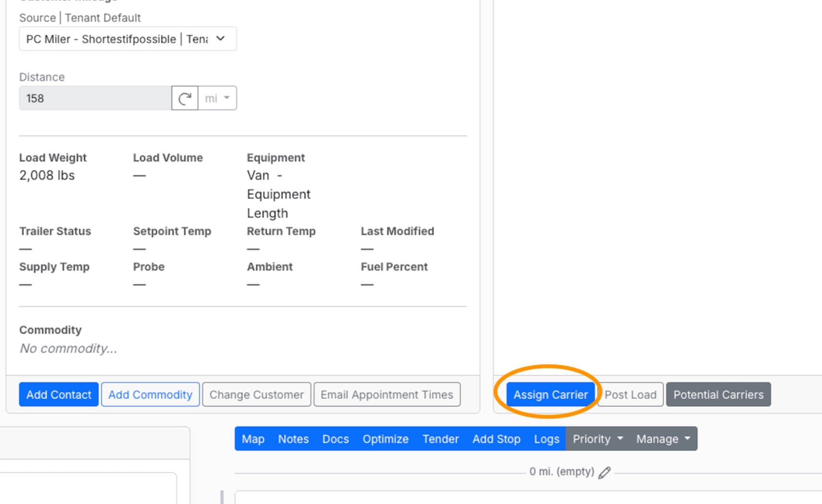Open the Docs tab
822x504 pixels.
(335, 439)
